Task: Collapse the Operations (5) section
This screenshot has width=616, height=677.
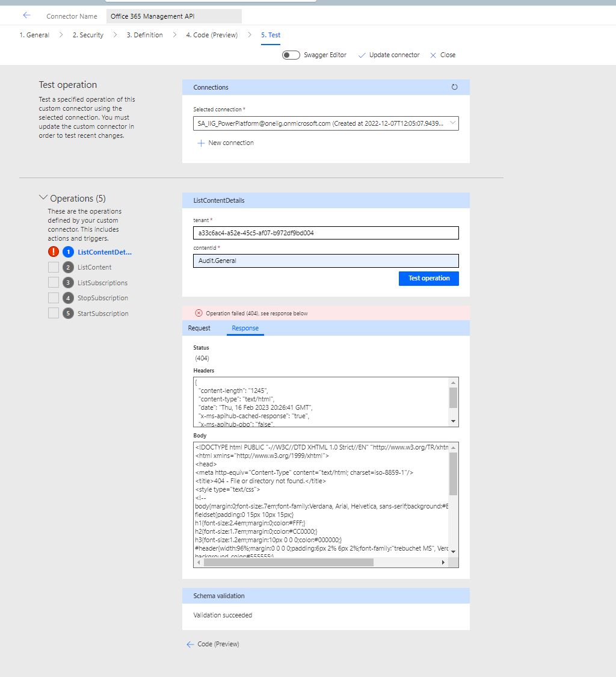Action: click(43, 197)
